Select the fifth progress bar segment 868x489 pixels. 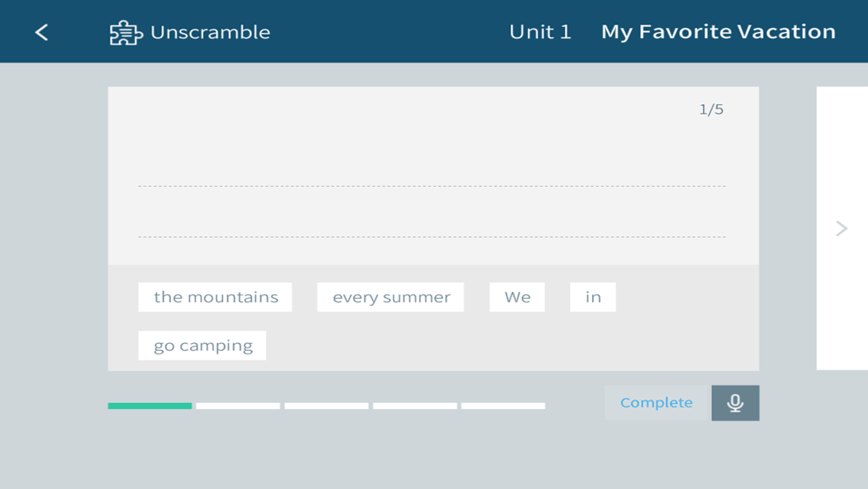tap(503, 406)
